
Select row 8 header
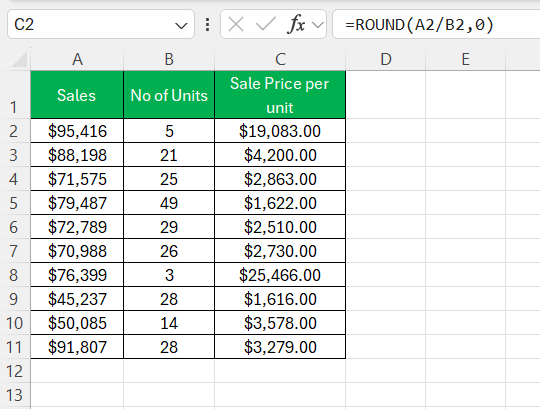(x=14, y=275)
